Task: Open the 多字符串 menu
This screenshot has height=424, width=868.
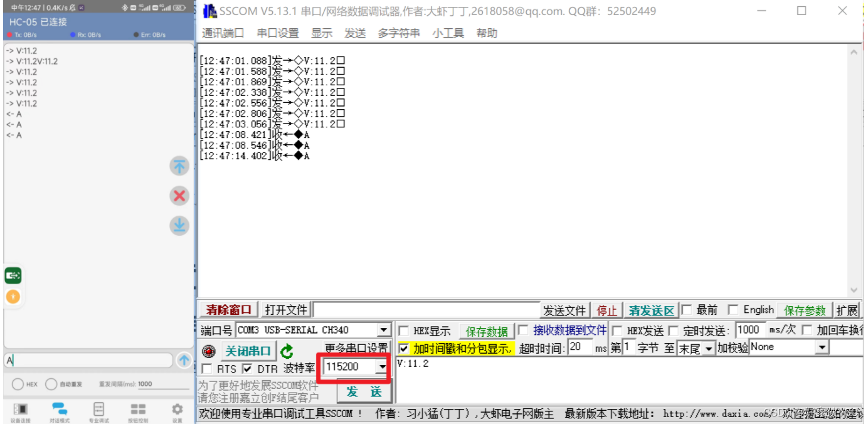Action: click(399, 33)
